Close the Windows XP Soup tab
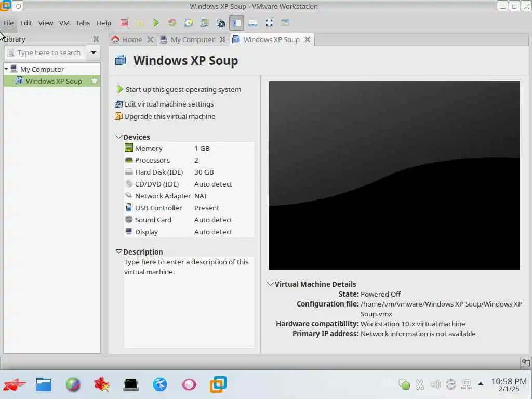This screenshot has height=399, width=532. (x=308, y=39)
